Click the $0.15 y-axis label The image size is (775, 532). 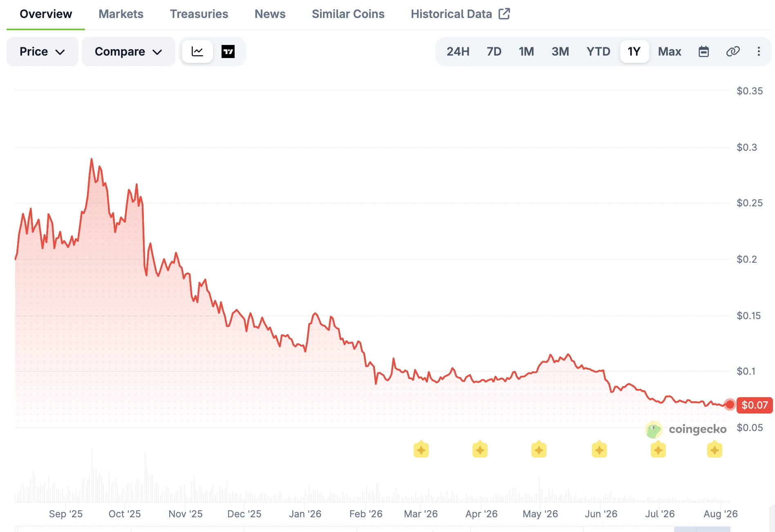pyautogui.click(x=749, y=316)
